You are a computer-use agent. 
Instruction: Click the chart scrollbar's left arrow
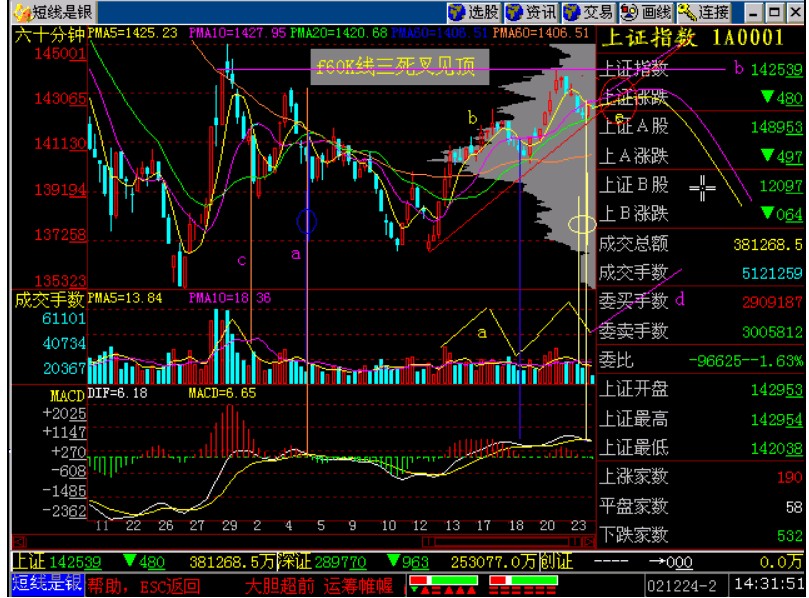[18, 542]
